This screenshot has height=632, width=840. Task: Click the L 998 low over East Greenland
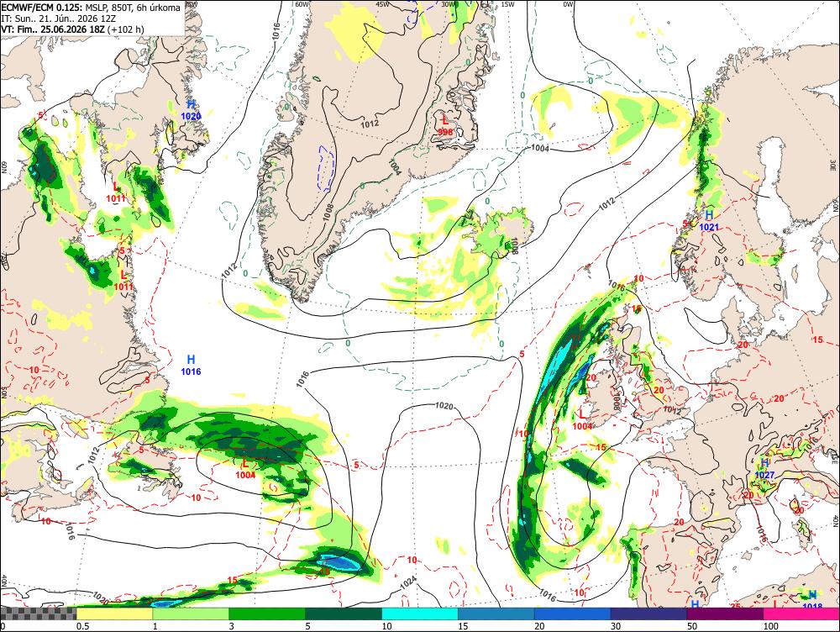(445, 126)
